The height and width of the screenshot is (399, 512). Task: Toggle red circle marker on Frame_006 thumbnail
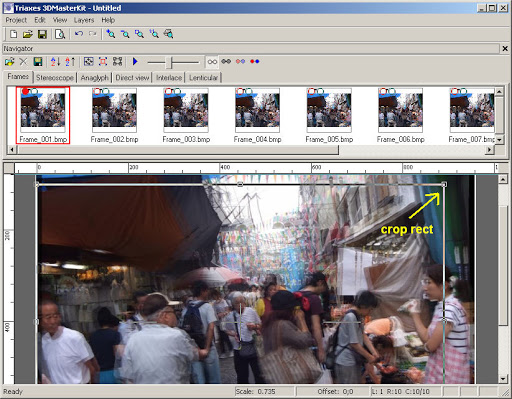click(383, 91)
